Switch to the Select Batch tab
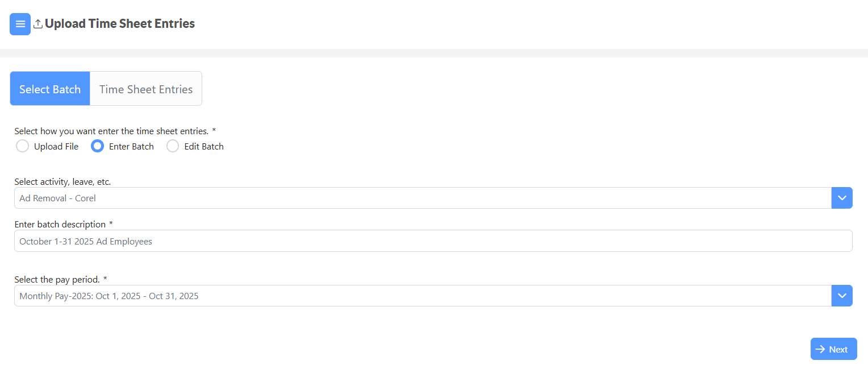868x373 pixels. pos(50,89)
